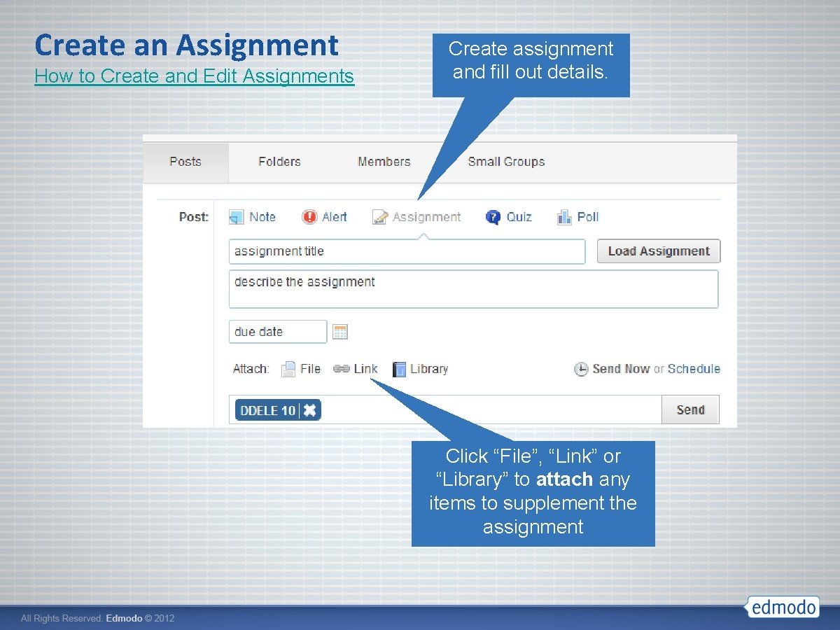Select the Poll post icon
Screen dimensions: 840x630
click(564, 217)
